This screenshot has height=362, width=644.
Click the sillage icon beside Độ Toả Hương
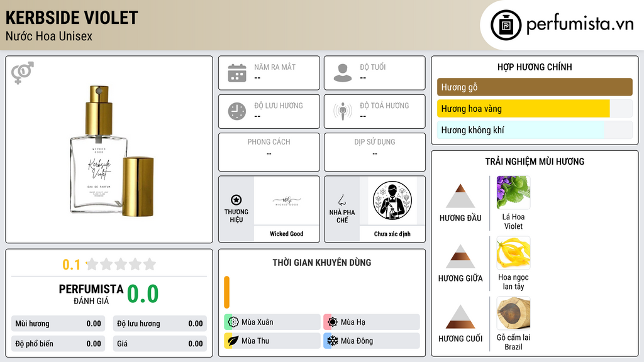click(x=343, y=111)
